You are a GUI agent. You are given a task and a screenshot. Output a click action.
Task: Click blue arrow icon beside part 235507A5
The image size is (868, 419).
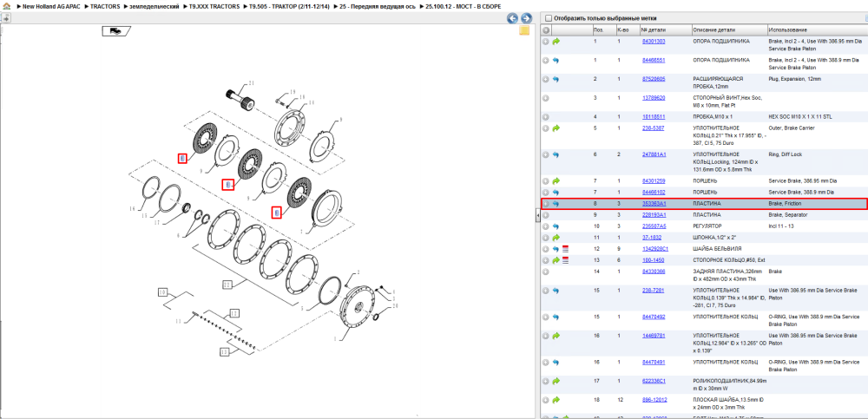556,226
